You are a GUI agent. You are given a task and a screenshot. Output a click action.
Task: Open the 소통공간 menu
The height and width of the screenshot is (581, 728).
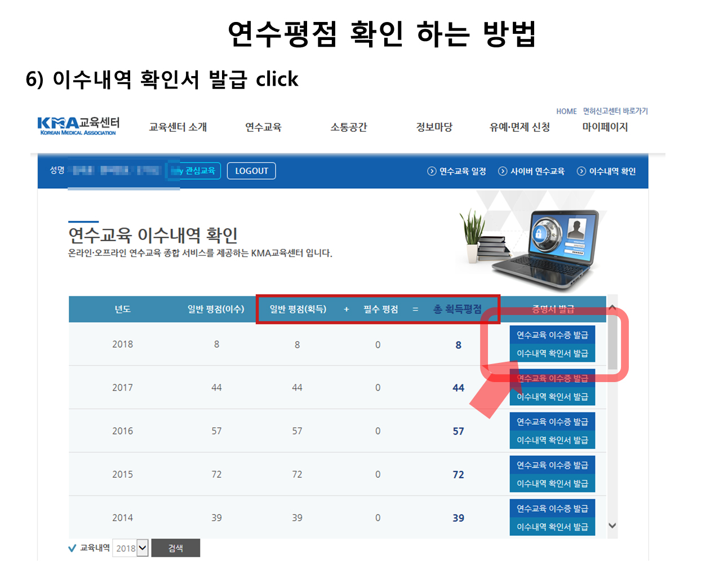pos(348,127)
